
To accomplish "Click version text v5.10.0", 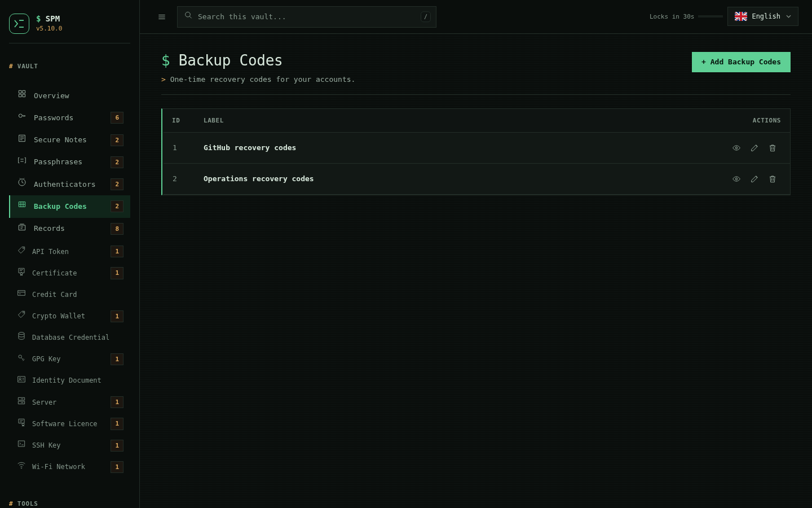I will click(49, 28).
